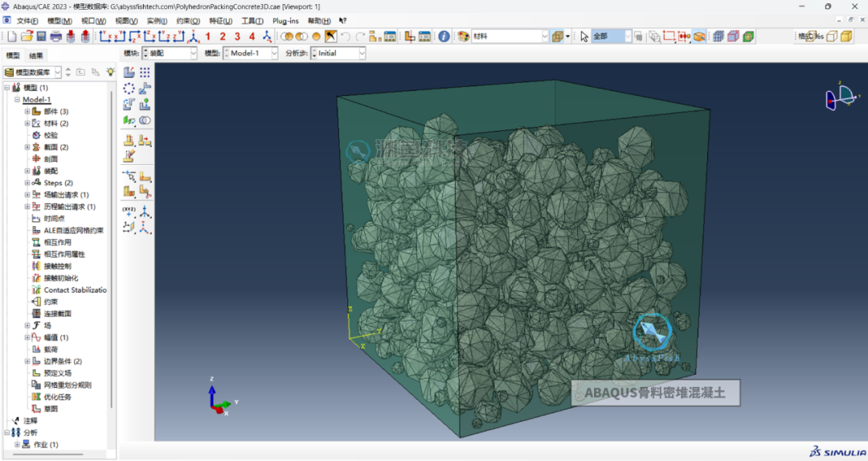
Task: Expand the Steps (2) tree node
Action: (x=27, y=183)
